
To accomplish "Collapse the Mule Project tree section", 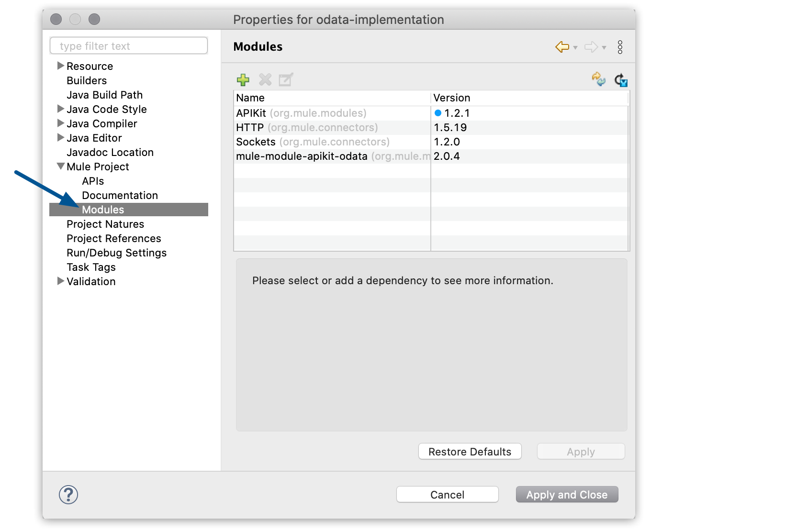I will pos(60,166).
